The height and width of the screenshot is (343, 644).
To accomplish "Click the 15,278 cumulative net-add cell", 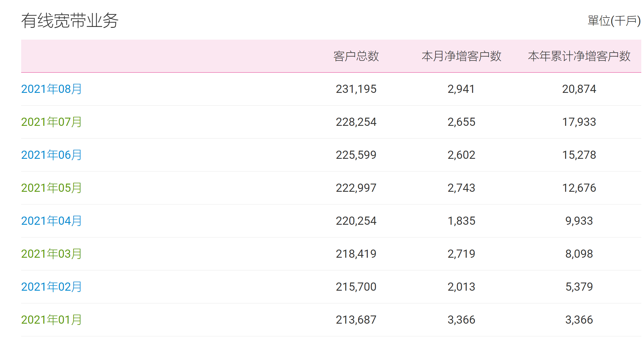I will point(579,155).
